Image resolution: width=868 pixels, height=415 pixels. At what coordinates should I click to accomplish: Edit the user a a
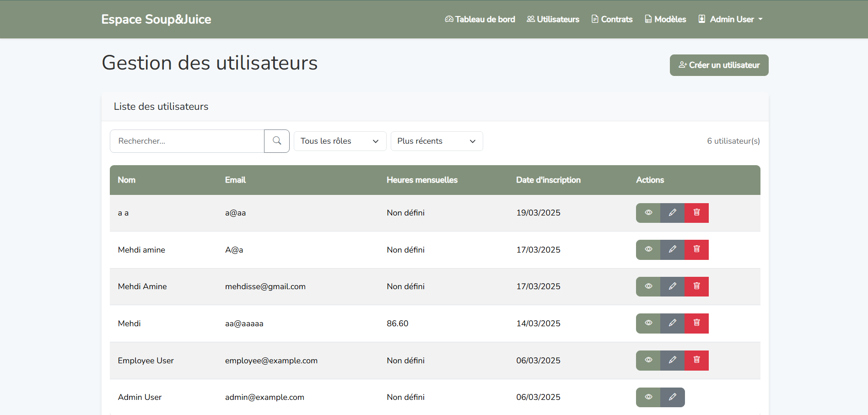pos(672,213)
